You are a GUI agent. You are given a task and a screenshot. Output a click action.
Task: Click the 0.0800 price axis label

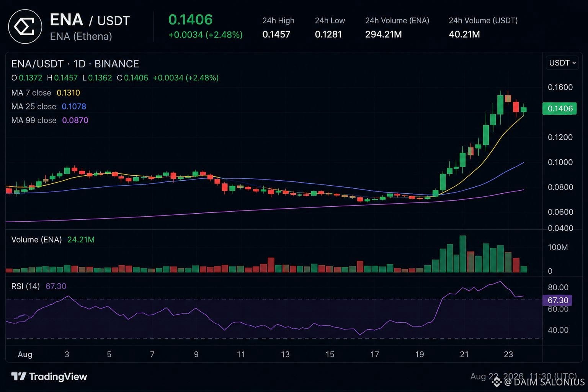(x=560, y=187)
